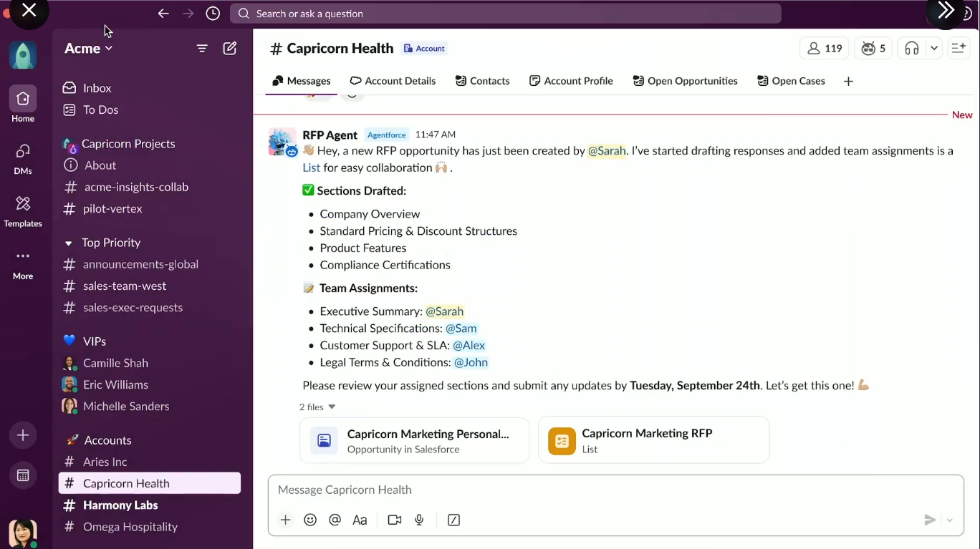Open Capricorn Marketing Personal opportunity file

(415, 441)
